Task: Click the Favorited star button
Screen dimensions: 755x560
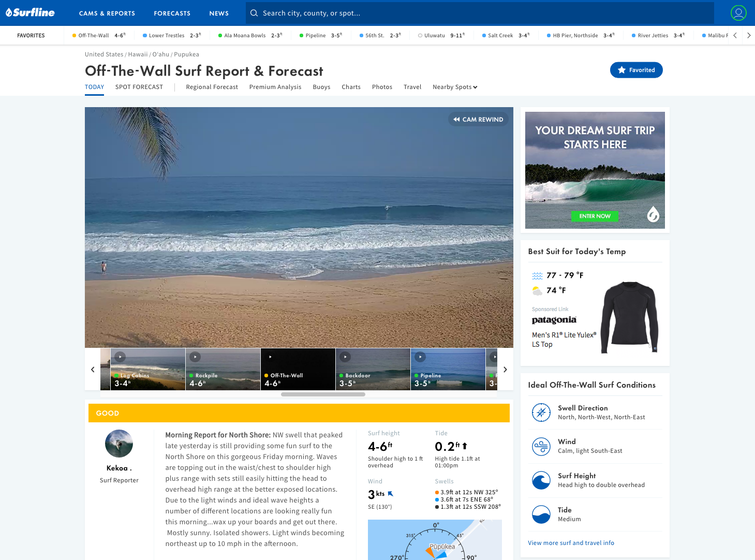Action: 636,70
